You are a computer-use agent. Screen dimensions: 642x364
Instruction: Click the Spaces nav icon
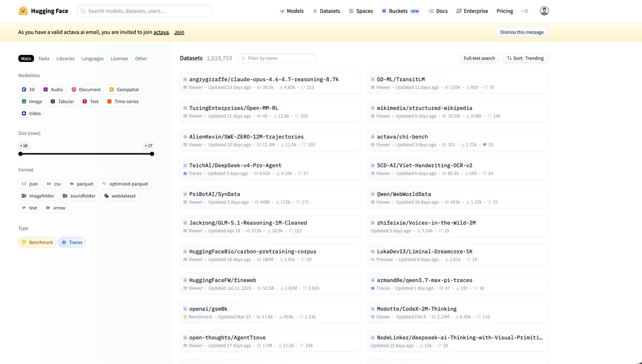click(351, 11)
